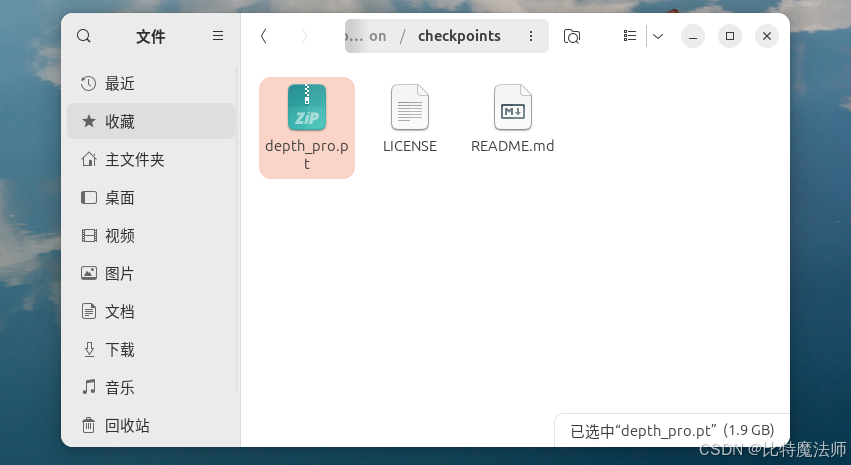The height and width of the screenshot is (465, 851).
Task: Click the LICENSE file name label
Action: point(410,146)
